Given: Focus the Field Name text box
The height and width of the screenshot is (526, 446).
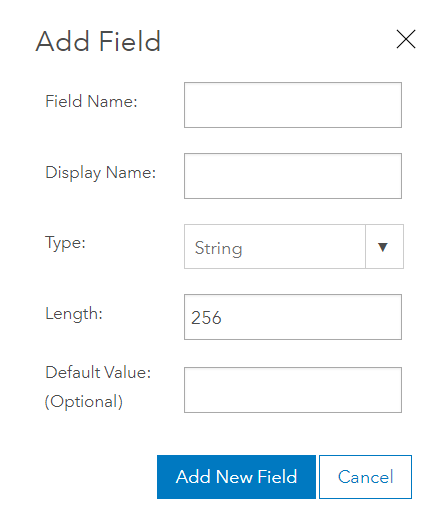Looking at the screenshot, I should click(x=293, y=105).
